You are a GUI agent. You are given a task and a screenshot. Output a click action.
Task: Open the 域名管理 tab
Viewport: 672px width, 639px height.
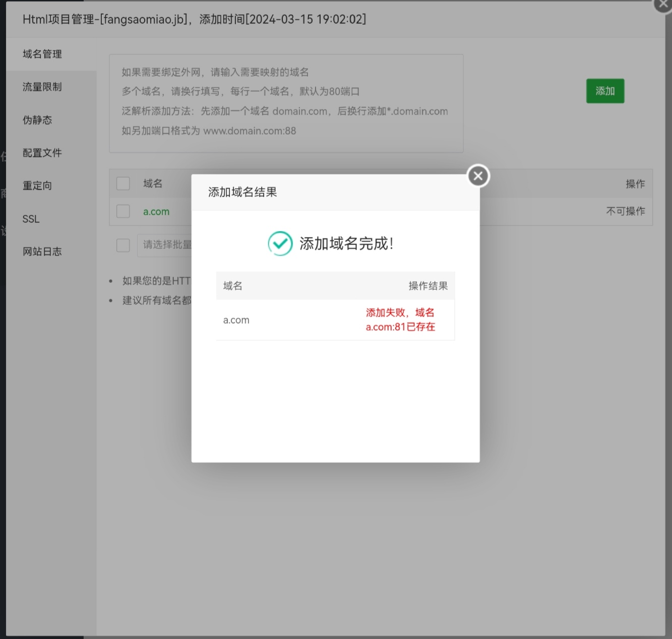coord(51,54)
